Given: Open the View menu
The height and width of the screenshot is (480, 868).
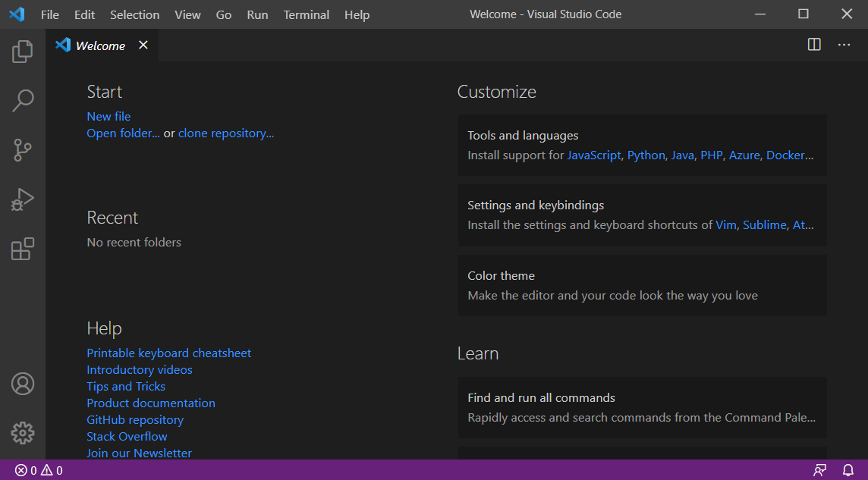Looking at the screenshot, I should click(187, 15).
